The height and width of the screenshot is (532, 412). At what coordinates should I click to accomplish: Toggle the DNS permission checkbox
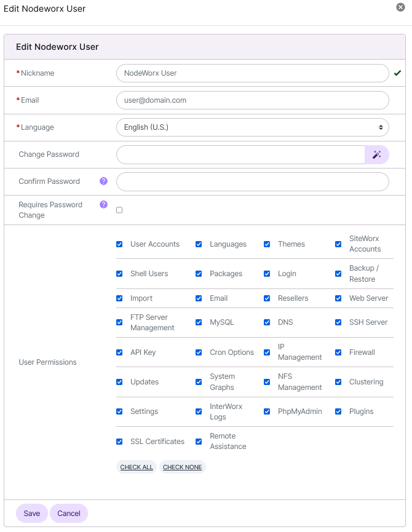[x=267, y=322]
